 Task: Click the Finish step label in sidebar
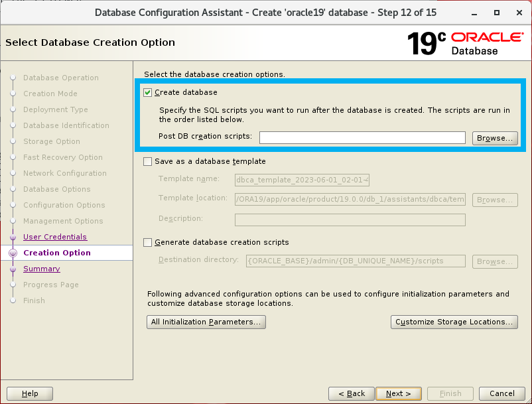(34, 301)
